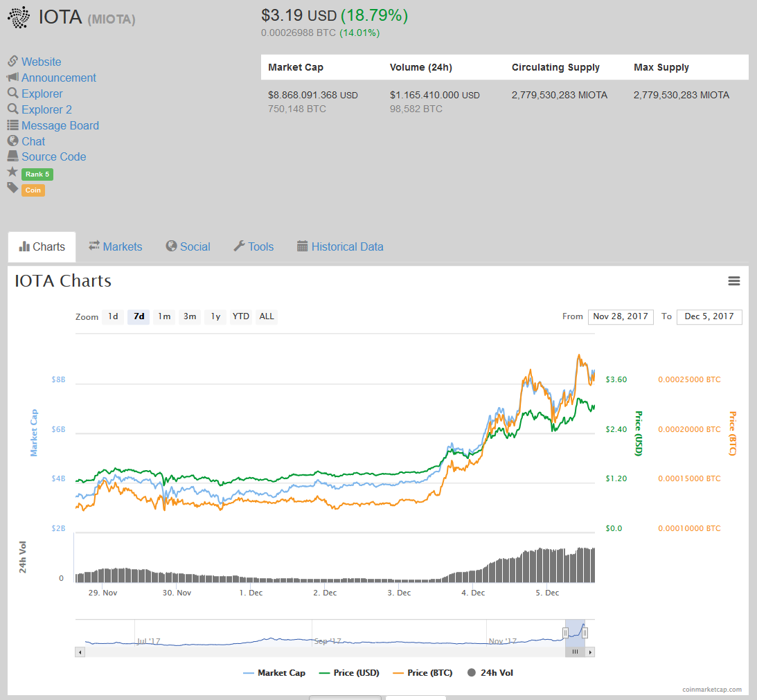
Task: Click the list icon beside Message Board
Action: [12, 125]
